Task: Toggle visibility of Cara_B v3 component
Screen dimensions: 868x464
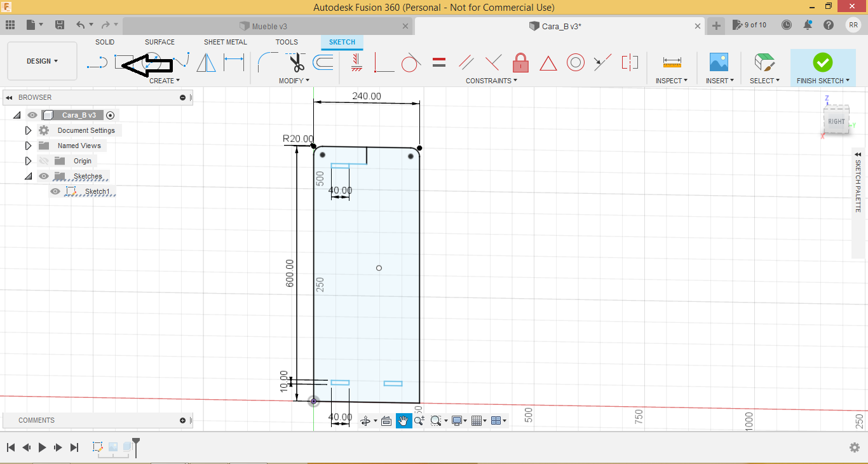Action: [32, 115]
